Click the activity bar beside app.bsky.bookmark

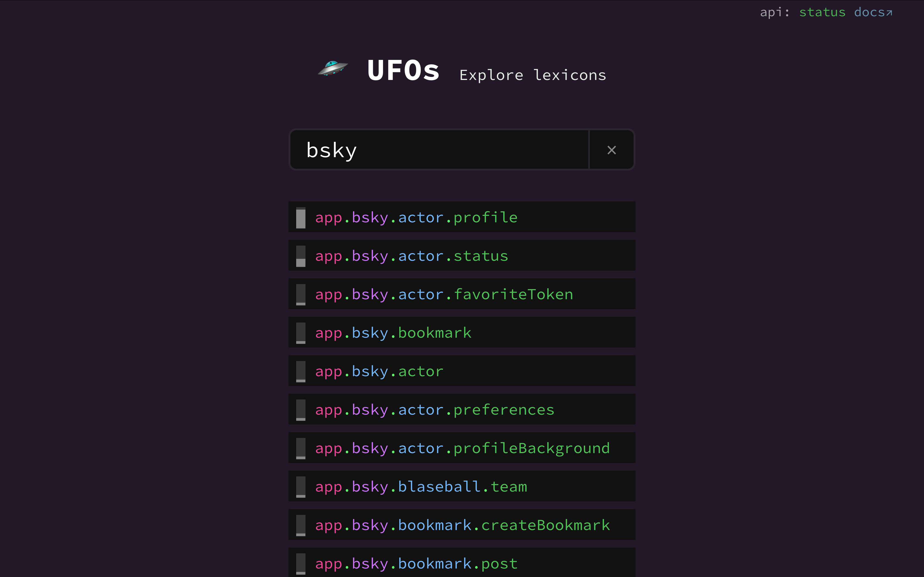pyautogui.click(x=301, y=333)
